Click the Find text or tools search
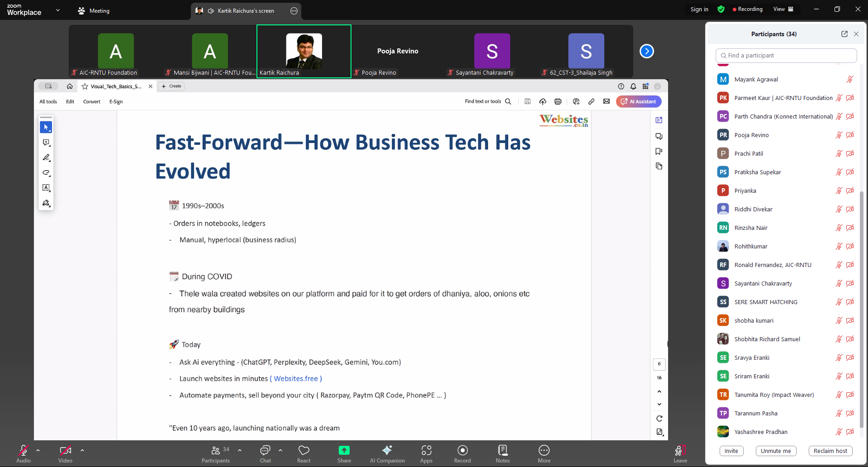868x467 pixels. 488,101
